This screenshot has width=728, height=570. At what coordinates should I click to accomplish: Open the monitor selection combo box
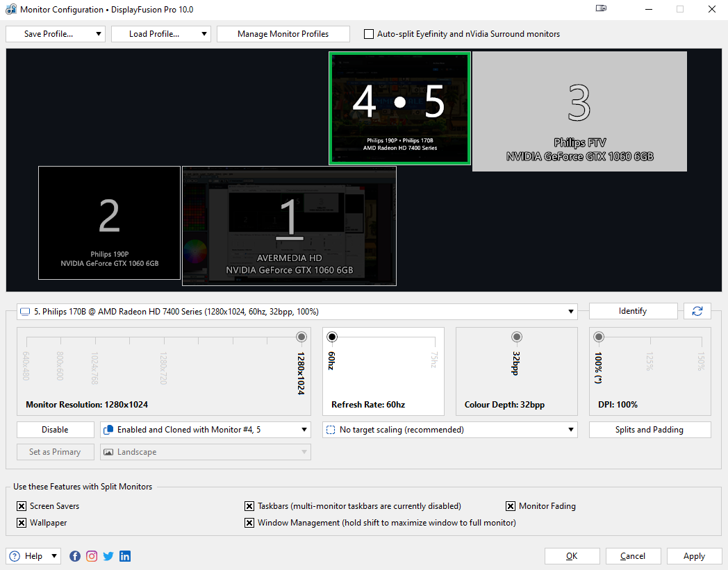pos(297,312)
